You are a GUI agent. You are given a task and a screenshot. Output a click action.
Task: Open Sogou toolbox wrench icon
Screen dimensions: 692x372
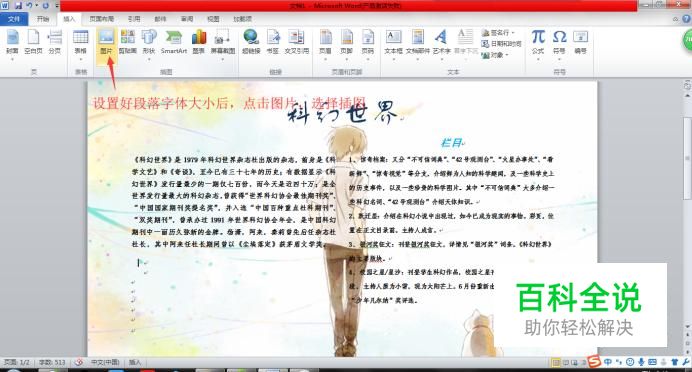685,362
